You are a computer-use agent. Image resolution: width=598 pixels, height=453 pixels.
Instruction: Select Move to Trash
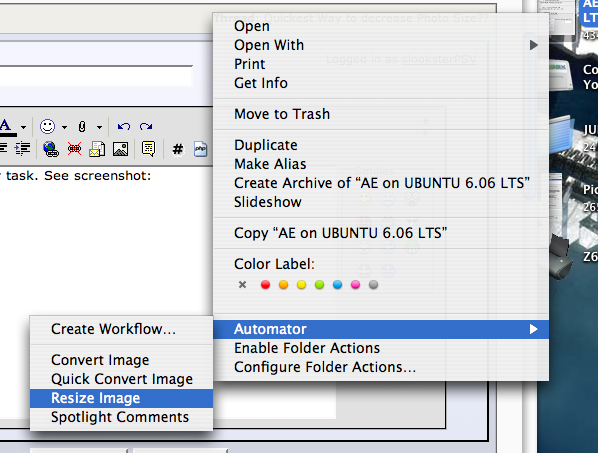point(381,114)
